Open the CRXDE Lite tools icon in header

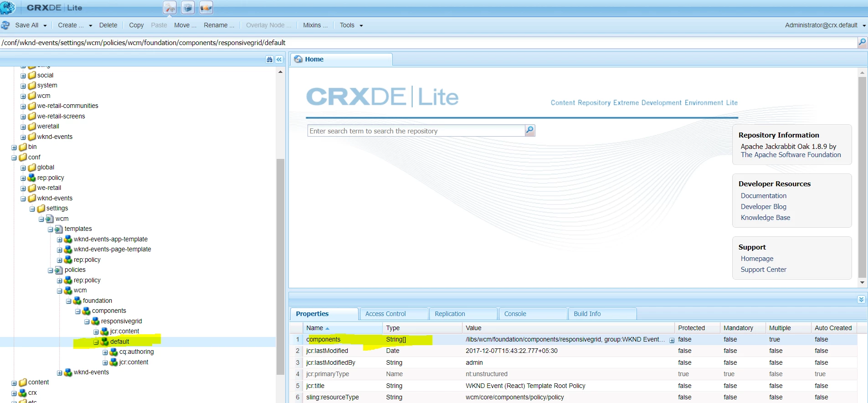click(x=169, y=8)
